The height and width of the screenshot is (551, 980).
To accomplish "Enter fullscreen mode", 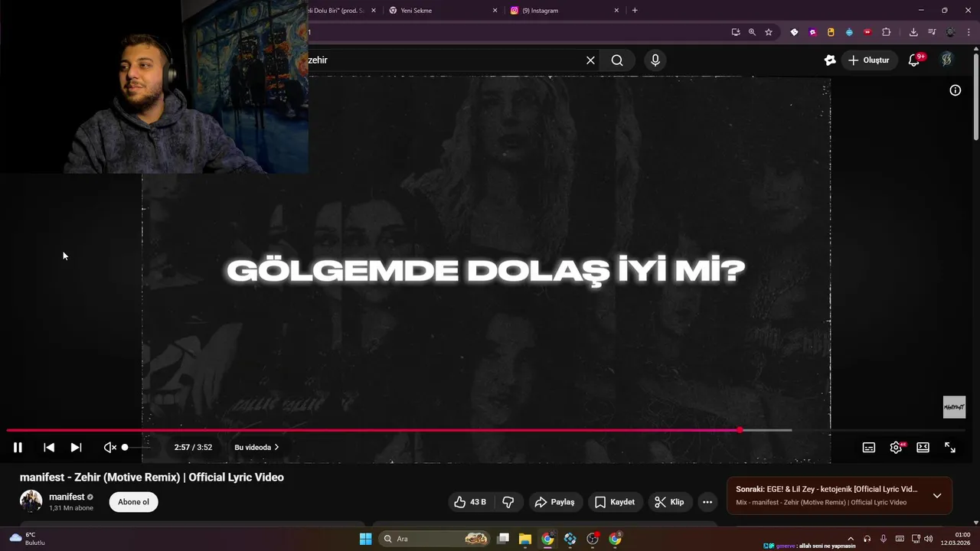I will tap(950, 448).
